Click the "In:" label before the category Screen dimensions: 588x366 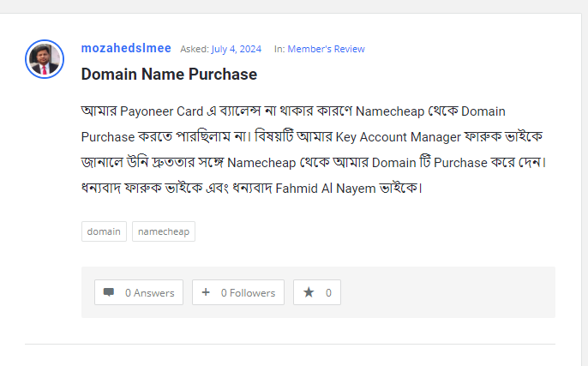click(x=279, y=49)
